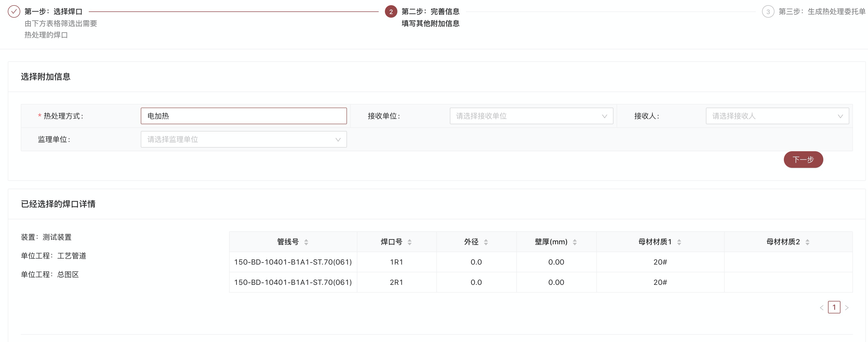
Task: Click the 下一步 button
Action: coord(803,160)
